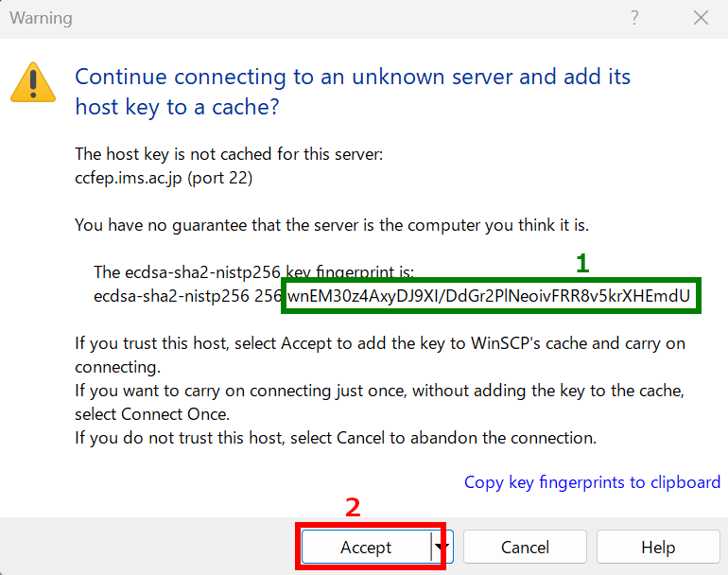This screenshot has width=728, height=575.
Task: Click "The host key is not cached" line
Action: (x=229, y=154)
